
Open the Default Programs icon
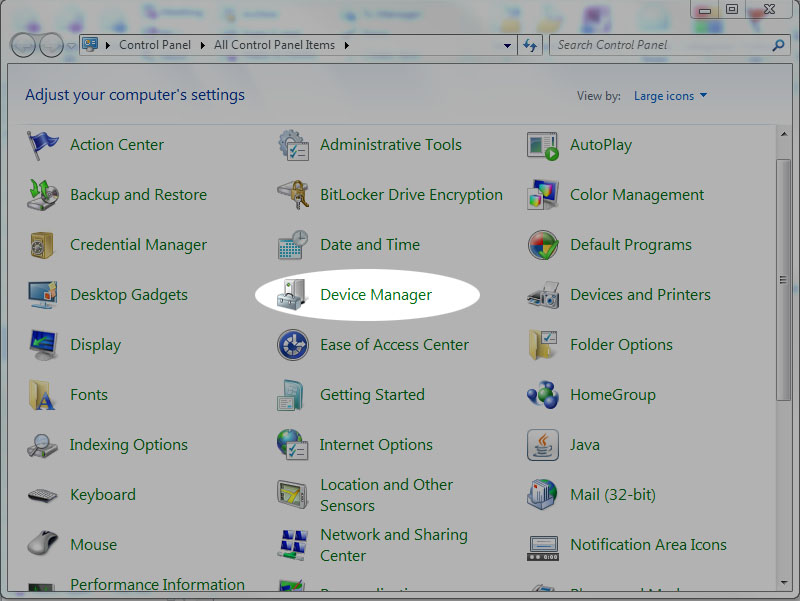[x=543, y=245]
